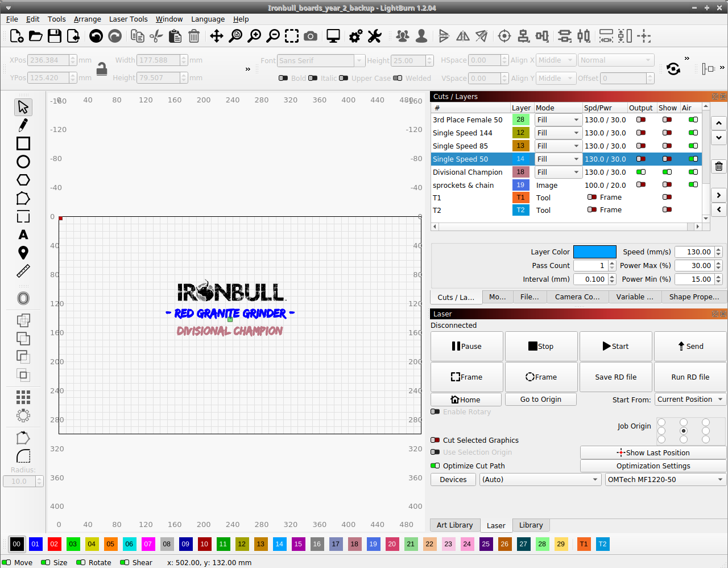728x568 pixels.
Task: Open Device Settings wrench-and-screwdriver icon
Action: (374, 36)
